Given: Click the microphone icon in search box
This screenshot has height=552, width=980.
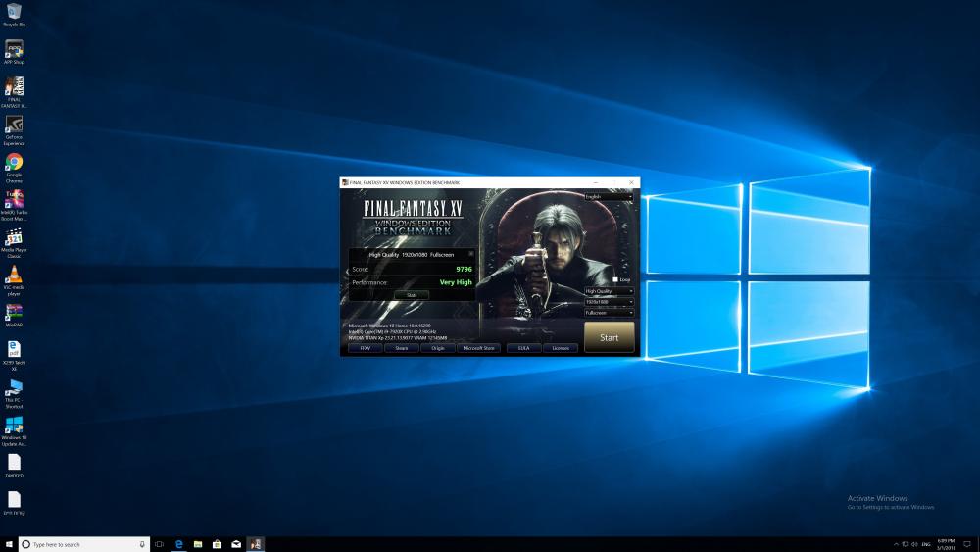Looking at the screenshot, I should [x=142, y=544].
